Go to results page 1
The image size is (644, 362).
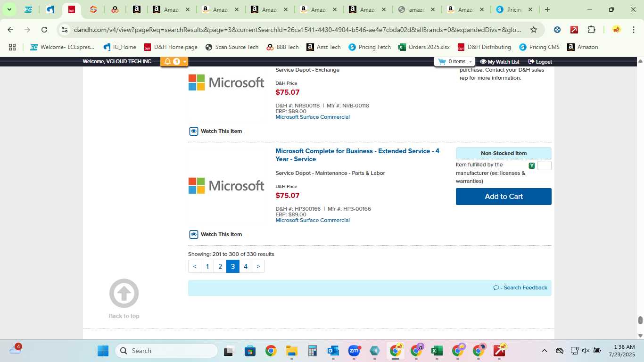tap(207, 266)
